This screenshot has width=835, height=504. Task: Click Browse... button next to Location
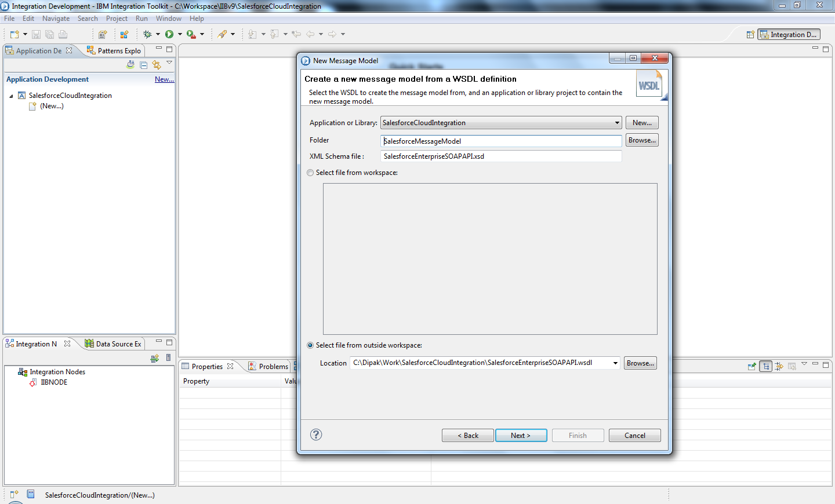(x=640, y=363)
